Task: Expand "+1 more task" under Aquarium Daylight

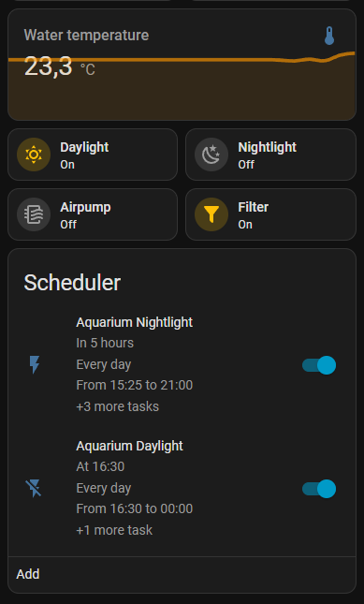Action: click(x=114, y=530)
